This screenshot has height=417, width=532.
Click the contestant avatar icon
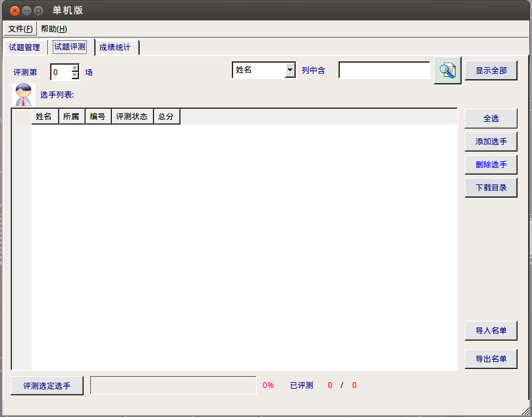24,95
